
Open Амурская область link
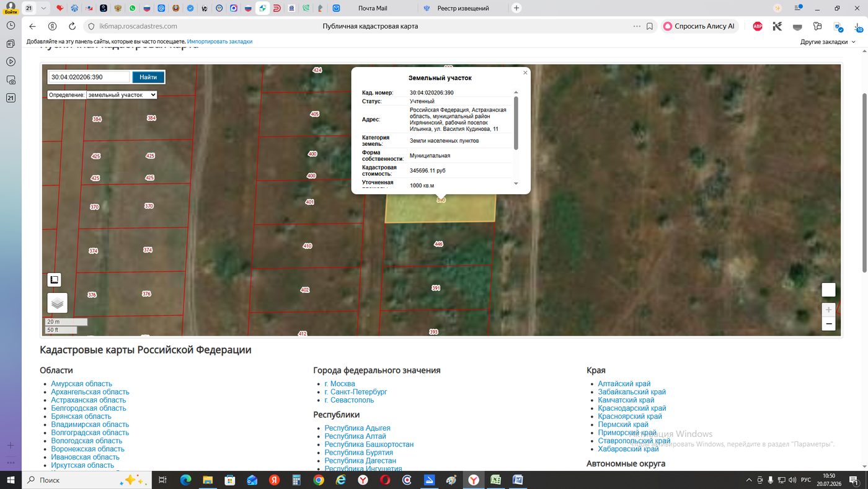(x=81, y=384)
